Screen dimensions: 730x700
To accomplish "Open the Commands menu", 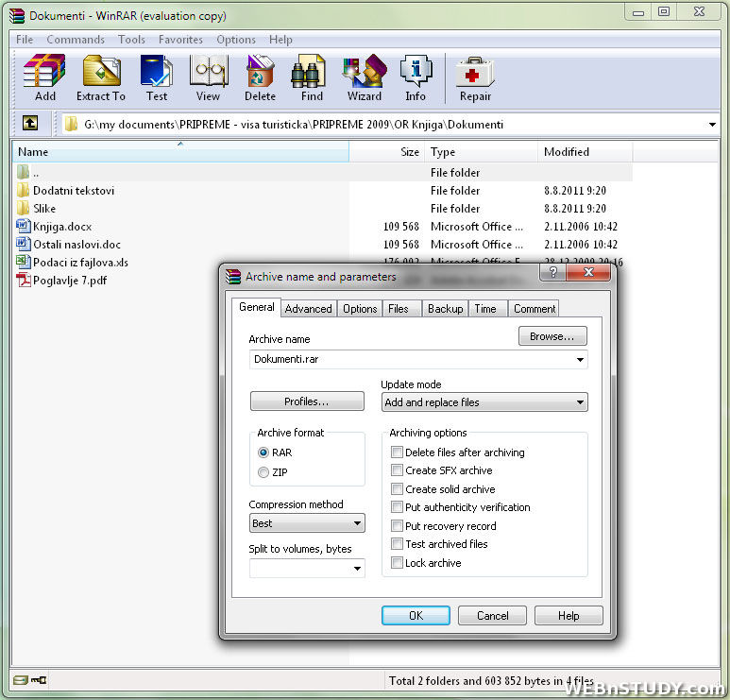I will tap(76, 40).
